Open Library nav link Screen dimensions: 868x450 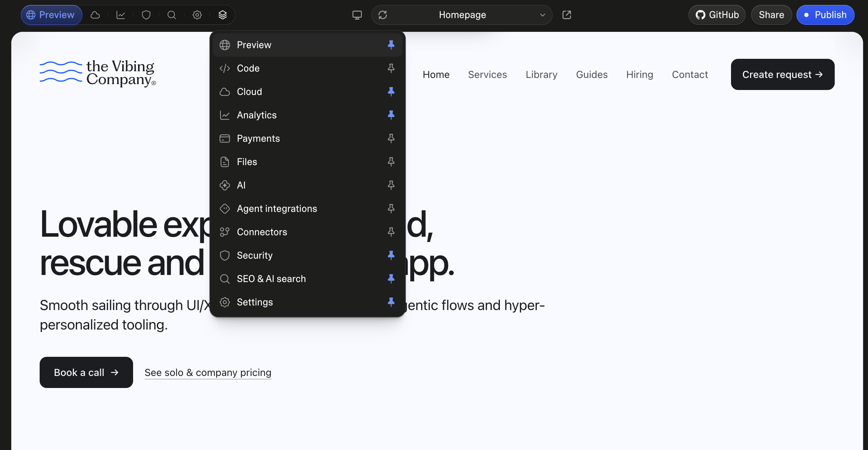541,74
